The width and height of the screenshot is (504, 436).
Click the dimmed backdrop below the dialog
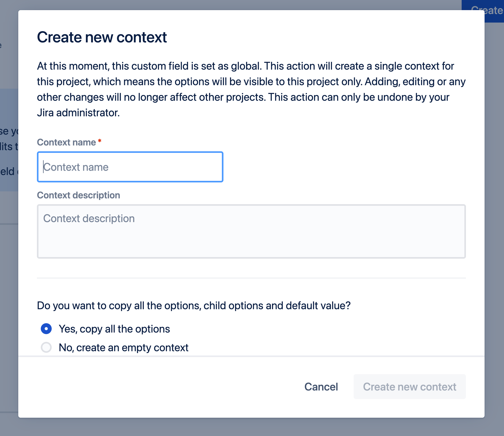click(251, 427)
